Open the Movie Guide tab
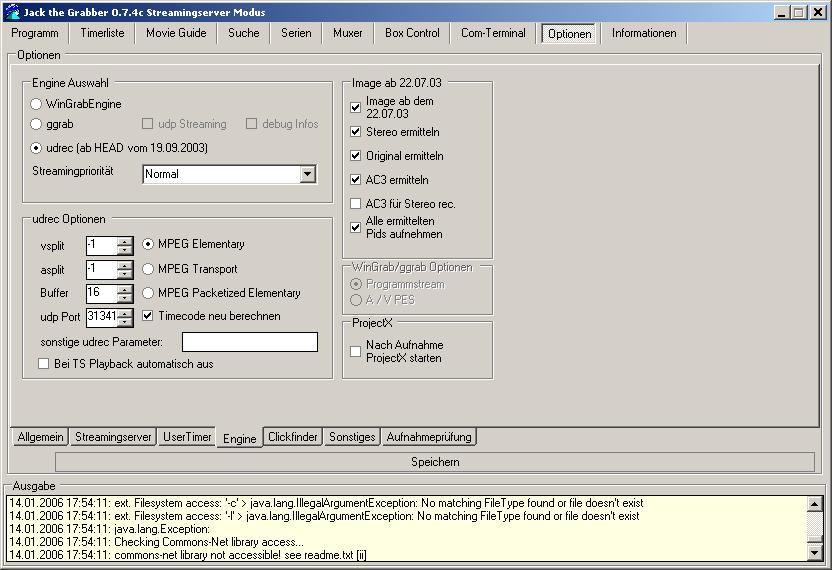Viewport: 832px width, 570px height. pos(176,33)
